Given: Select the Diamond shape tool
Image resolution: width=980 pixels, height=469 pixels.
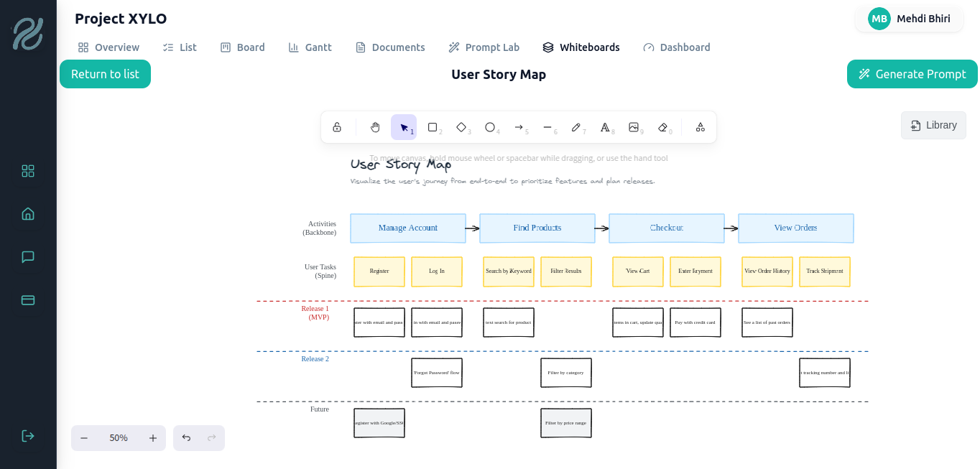Looking at the screenshot, I should tap(461, 127).
